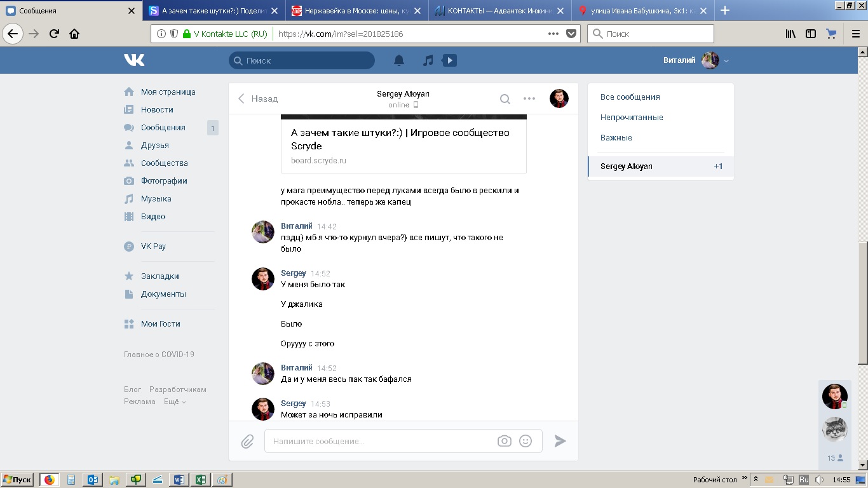Viewport: 868px width, 488px height.
Task: Open the conversation actions three-dot menu
Action: pos(529,98)
